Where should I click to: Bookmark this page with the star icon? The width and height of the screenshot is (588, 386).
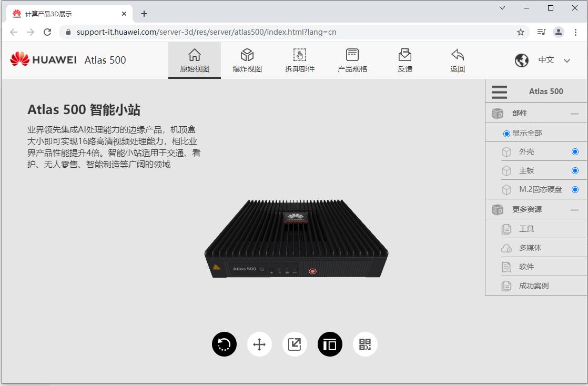521,32
